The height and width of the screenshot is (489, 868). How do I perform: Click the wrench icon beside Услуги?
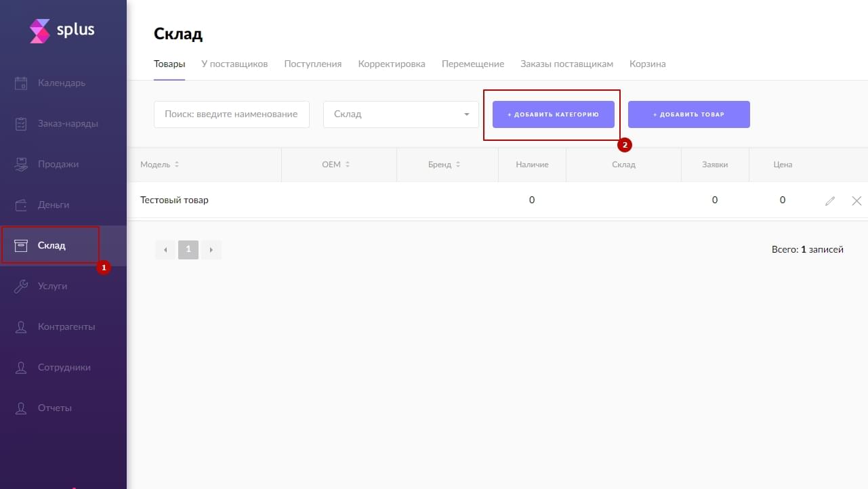pos(21,286)
